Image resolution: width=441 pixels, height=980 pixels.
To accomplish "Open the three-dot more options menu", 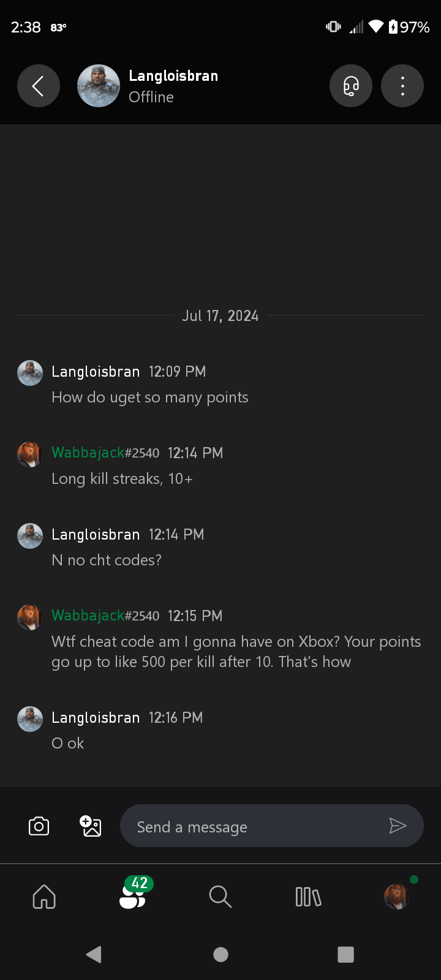I will coord(402,86).
